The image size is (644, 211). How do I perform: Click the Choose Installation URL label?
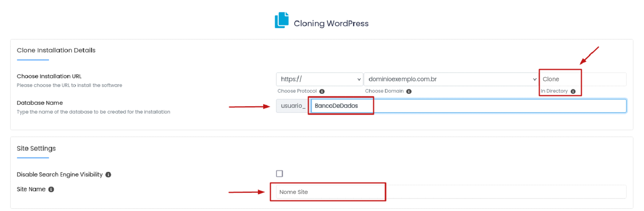pyautogui.click(x=49, y=76)
